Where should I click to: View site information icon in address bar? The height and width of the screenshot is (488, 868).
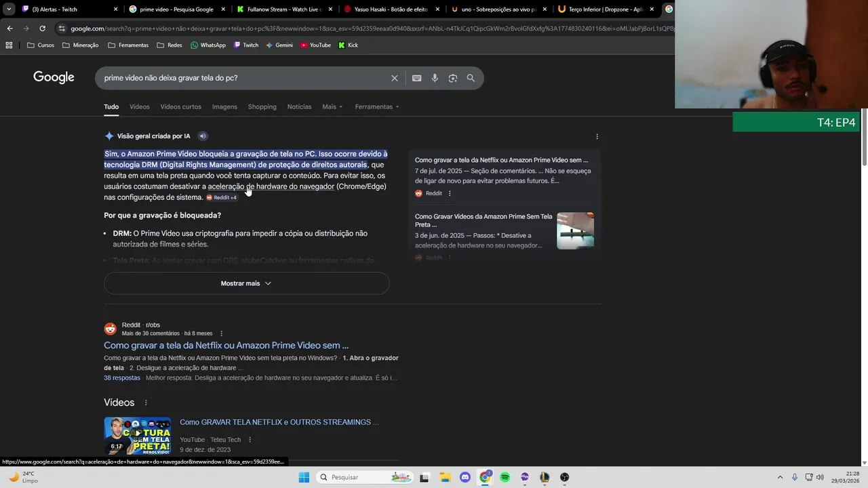tap(62, 28)
